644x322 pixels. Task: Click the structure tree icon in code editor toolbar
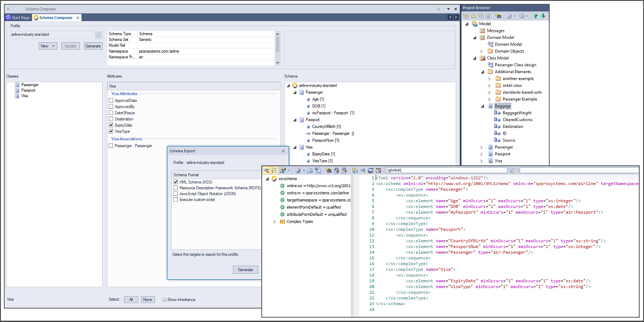coord(266,170)
